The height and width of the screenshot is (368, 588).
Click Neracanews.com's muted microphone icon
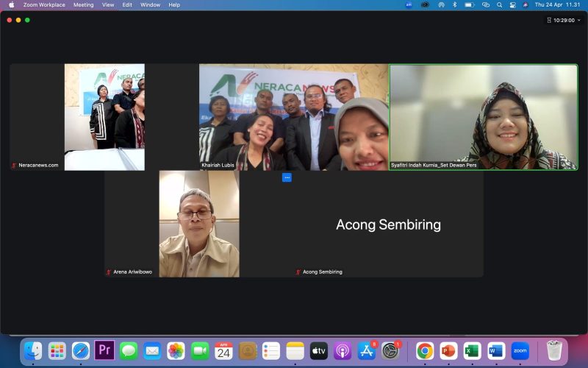pos(14,166)
